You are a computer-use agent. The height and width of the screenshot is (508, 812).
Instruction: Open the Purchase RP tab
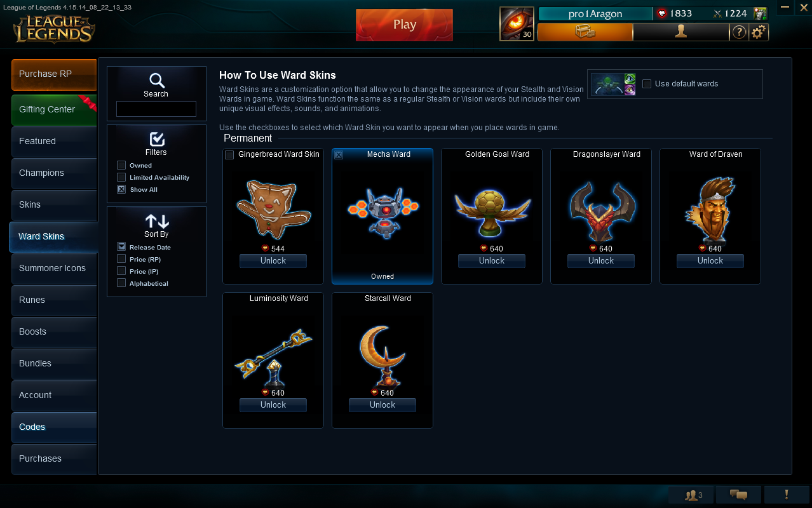55,74
